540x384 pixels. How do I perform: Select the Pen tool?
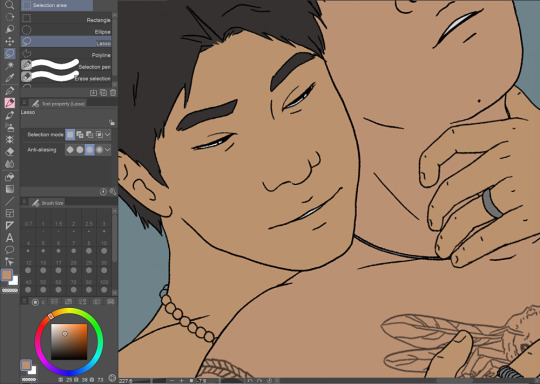pos(10,91)
